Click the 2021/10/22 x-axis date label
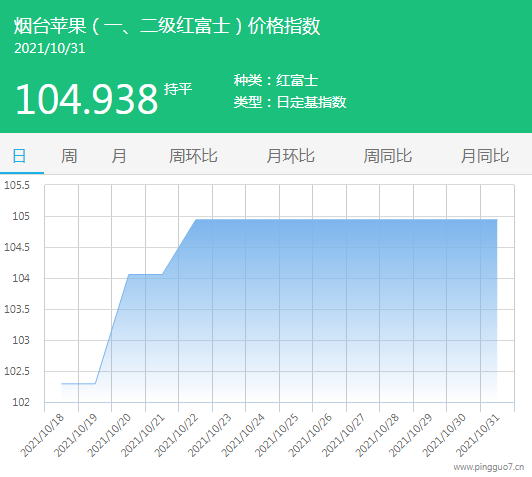The height and width of the screenshot is (477, 532). 177,435
